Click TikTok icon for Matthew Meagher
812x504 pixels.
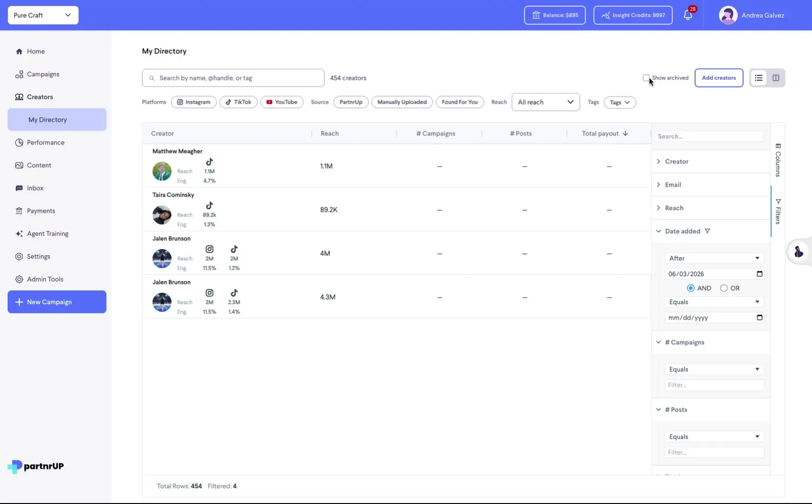(x=210, y=162)
